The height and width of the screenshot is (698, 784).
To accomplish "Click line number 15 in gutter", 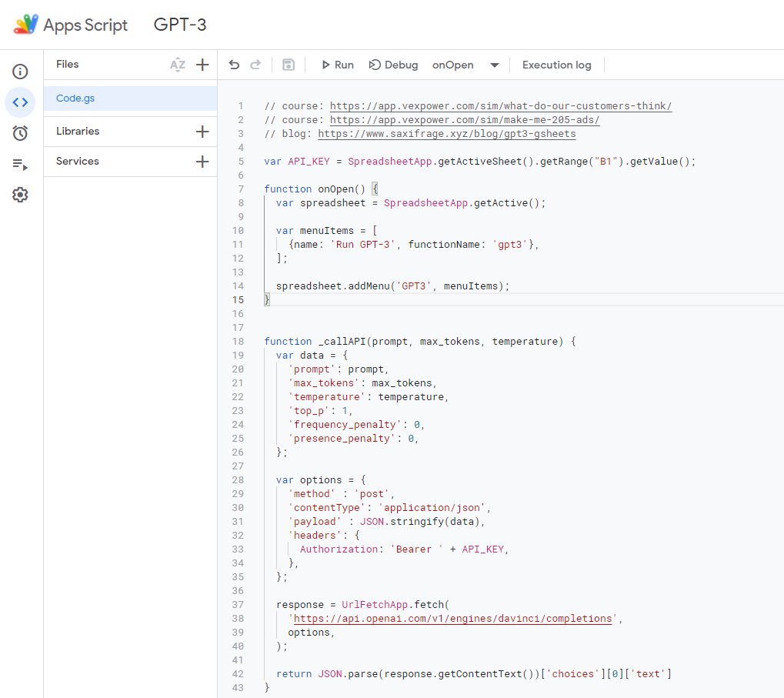I will 239,300.
